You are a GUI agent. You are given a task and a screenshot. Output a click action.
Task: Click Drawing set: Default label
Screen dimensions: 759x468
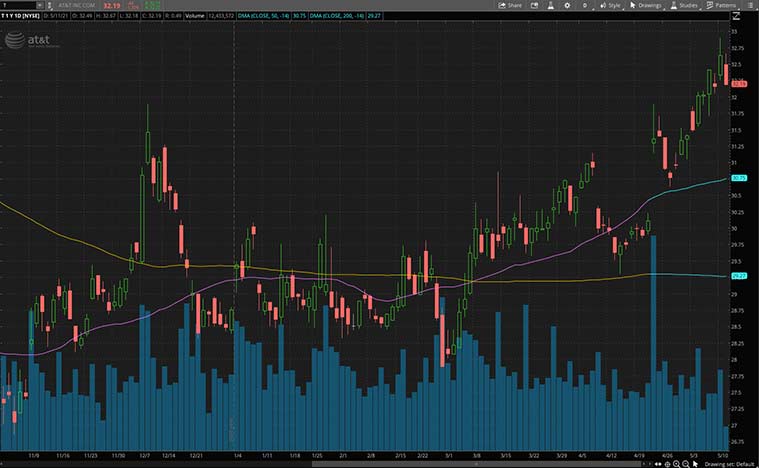(x=728, y=463)
